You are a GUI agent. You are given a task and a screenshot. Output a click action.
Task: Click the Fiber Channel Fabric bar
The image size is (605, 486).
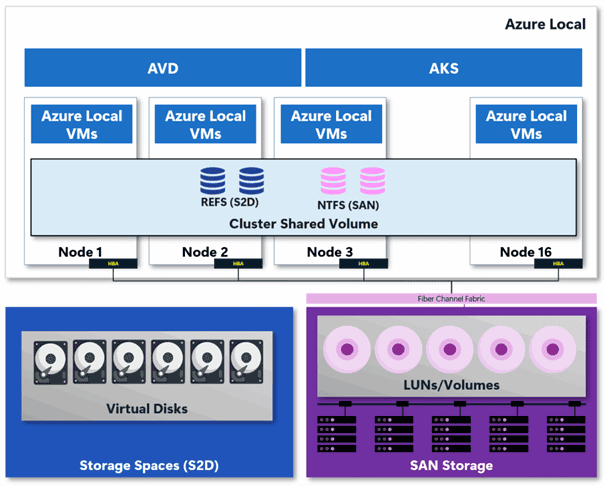pos(452,298)
